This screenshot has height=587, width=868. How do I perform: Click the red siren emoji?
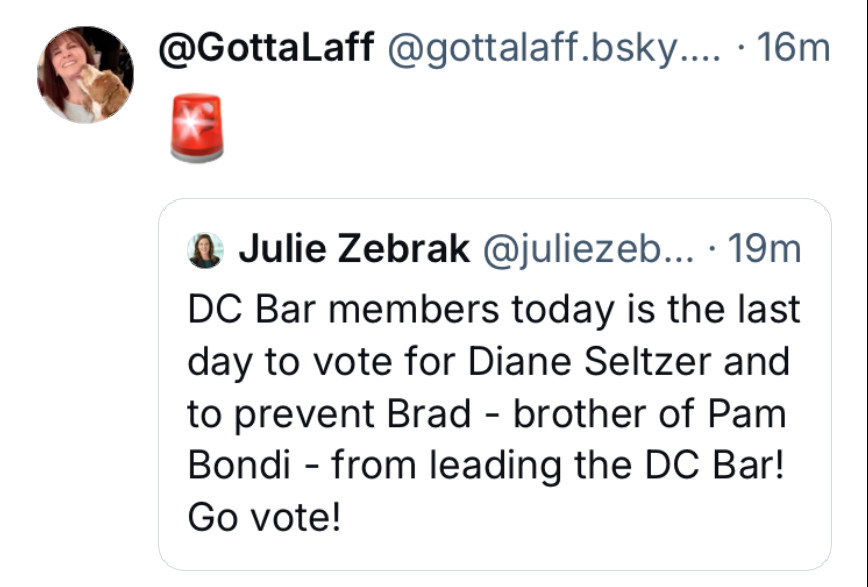tap(197, 128)
